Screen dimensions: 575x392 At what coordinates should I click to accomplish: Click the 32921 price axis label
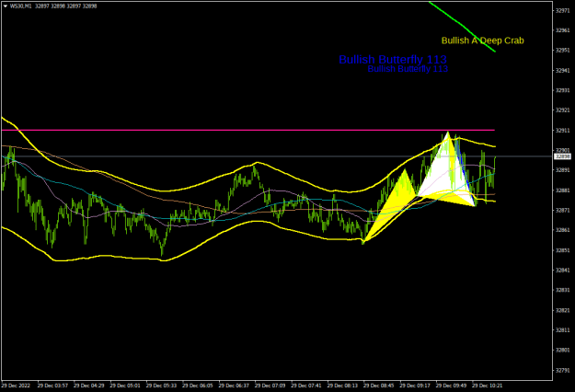[x=562, y=110]
